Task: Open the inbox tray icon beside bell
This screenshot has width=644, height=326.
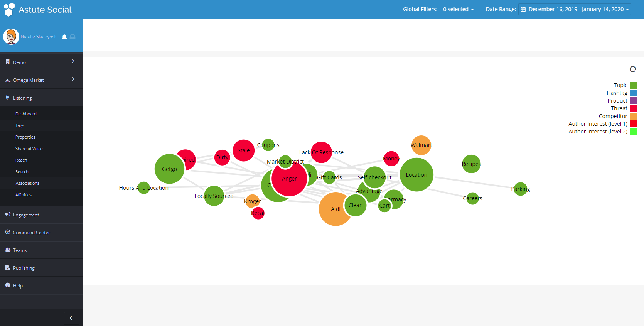Action: click(x=72, y=37)
